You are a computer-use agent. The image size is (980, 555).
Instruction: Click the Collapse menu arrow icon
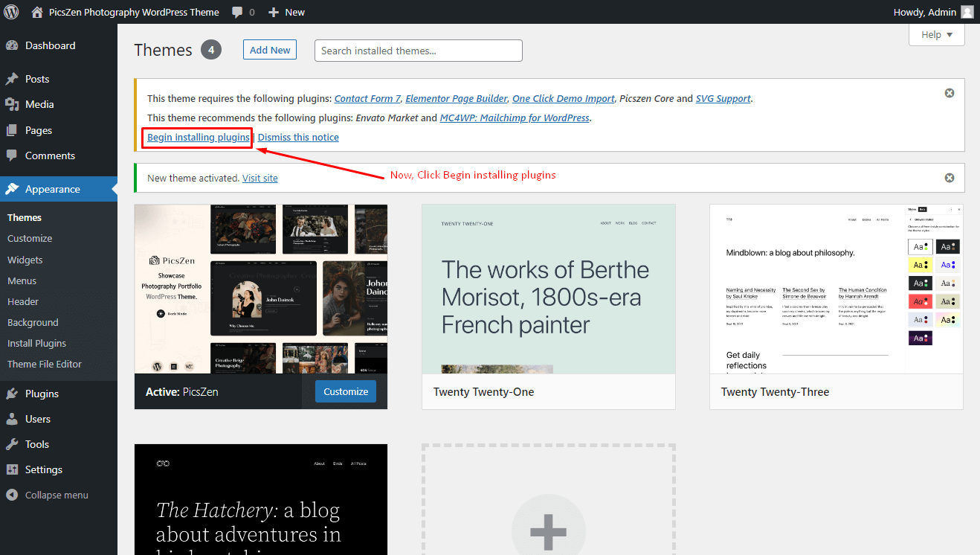[12, 495]
